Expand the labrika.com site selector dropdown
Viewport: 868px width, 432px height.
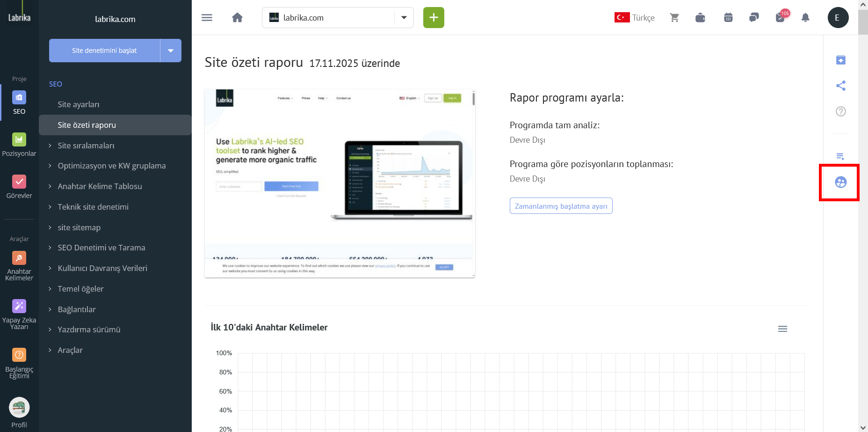click(x=404, y=18)
